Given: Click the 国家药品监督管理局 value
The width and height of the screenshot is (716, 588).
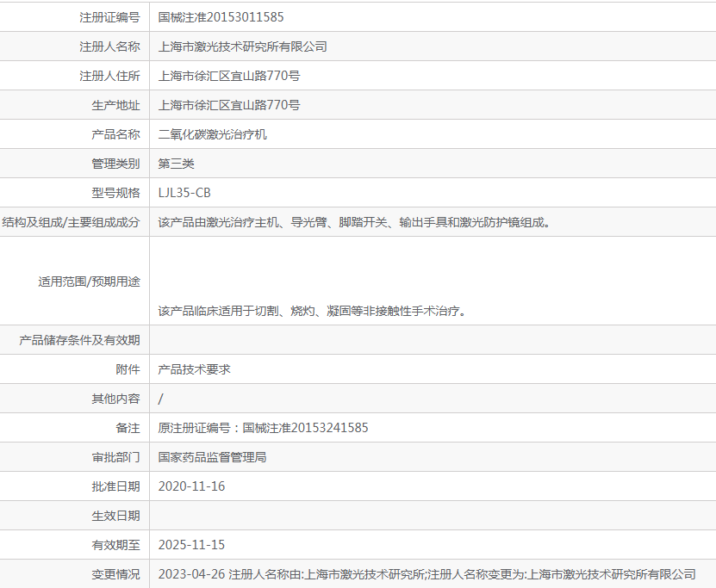Looking at the screenshot, I should (212, 457).
